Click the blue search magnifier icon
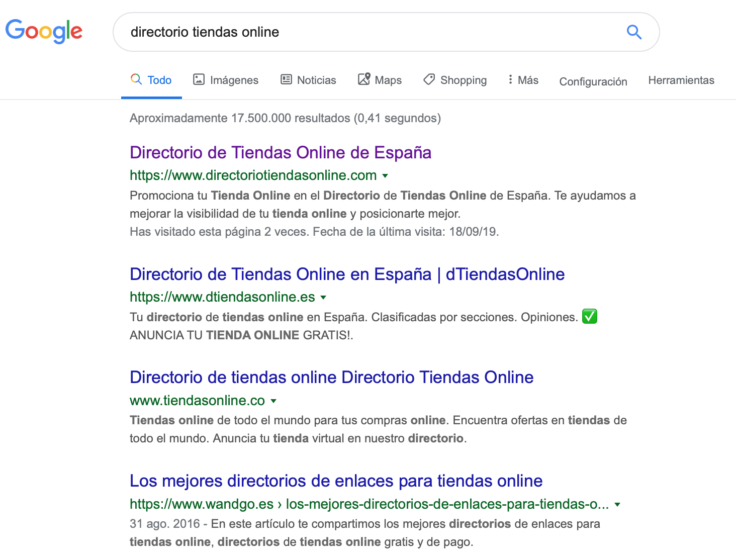The width and height of the screenshot is (736, 560). (634, 32)
